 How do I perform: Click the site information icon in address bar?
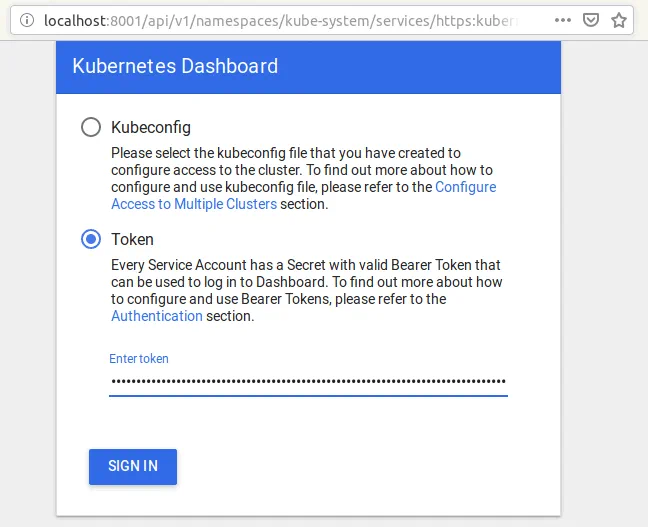click(x=25, y=20)
